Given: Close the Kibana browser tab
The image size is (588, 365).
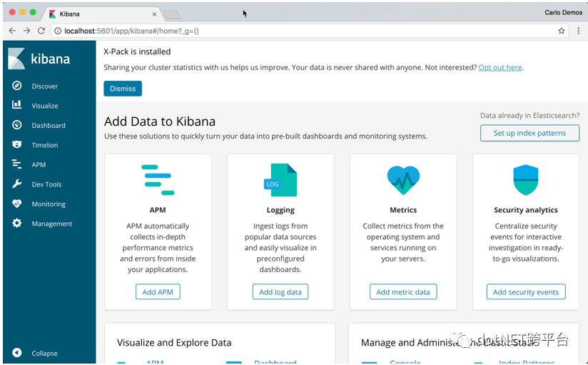Looking at the screenshot, I should pyautogui.click(x=154, y=14).
